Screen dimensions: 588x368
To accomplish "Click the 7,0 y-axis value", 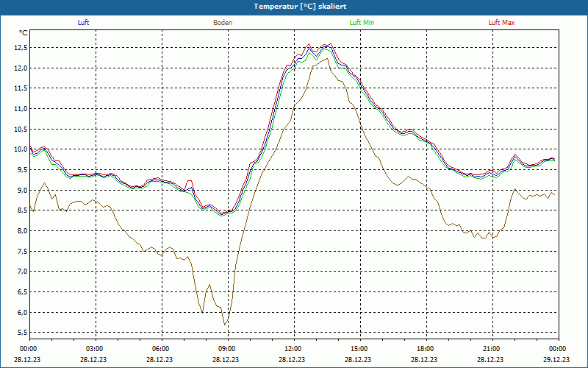I will (22, 272).
